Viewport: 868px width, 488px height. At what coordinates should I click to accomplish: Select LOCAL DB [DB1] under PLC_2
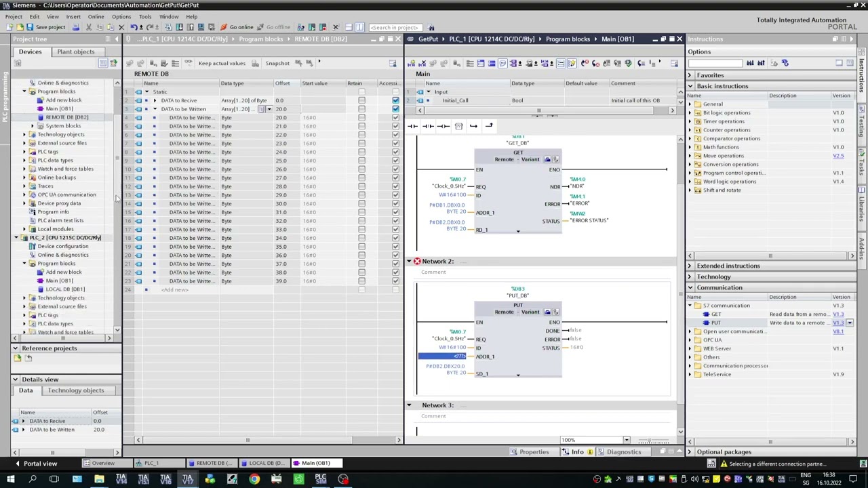65,289
